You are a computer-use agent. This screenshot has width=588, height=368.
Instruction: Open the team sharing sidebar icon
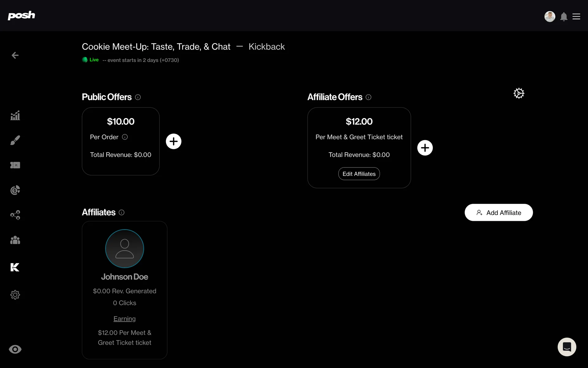pos(15,215)
